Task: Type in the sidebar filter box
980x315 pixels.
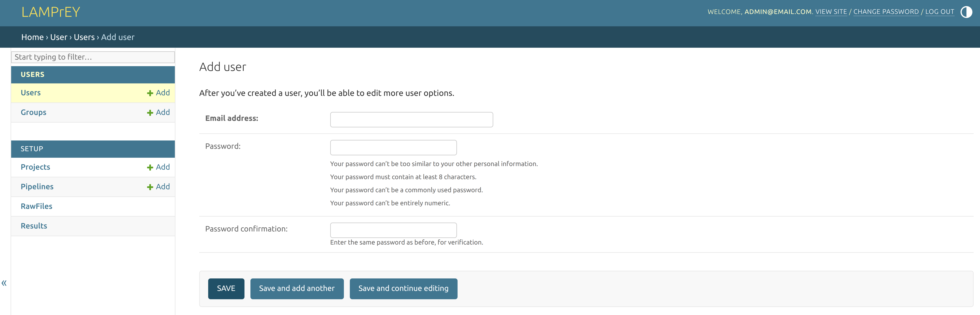Action: [93, 57]
